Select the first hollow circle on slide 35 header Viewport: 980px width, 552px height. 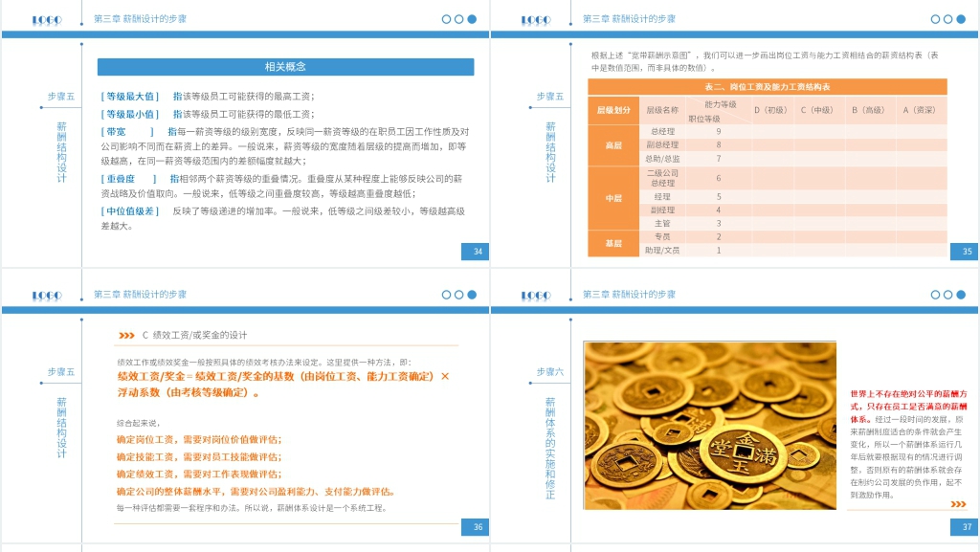pyautogui.click(x=935, y=19)
